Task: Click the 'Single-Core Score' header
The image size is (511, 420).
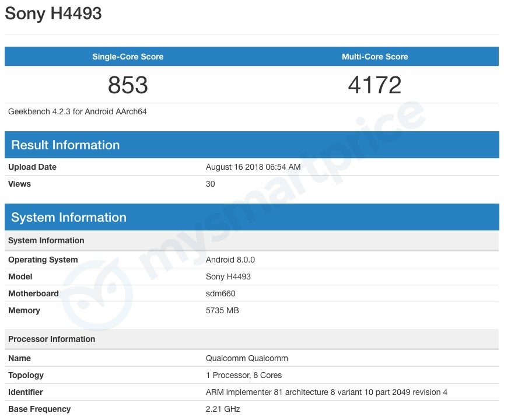Action: pos(128,57)
